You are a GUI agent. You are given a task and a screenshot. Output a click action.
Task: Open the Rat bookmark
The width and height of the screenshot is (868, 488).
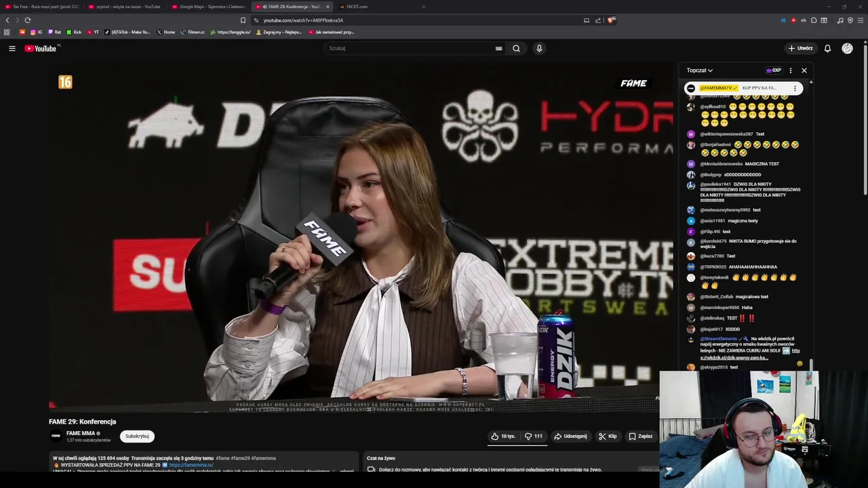pos(54,32)
